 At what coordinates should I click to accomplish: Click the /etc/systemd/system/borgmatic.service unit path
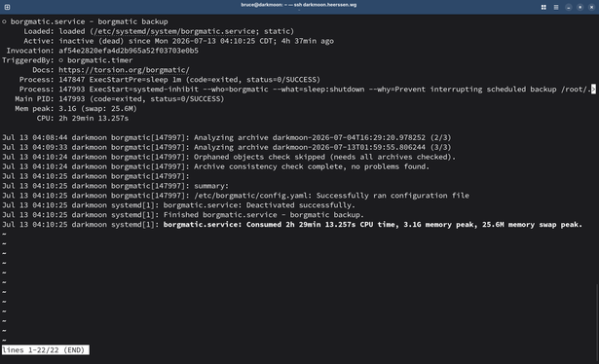coord(174,31)
